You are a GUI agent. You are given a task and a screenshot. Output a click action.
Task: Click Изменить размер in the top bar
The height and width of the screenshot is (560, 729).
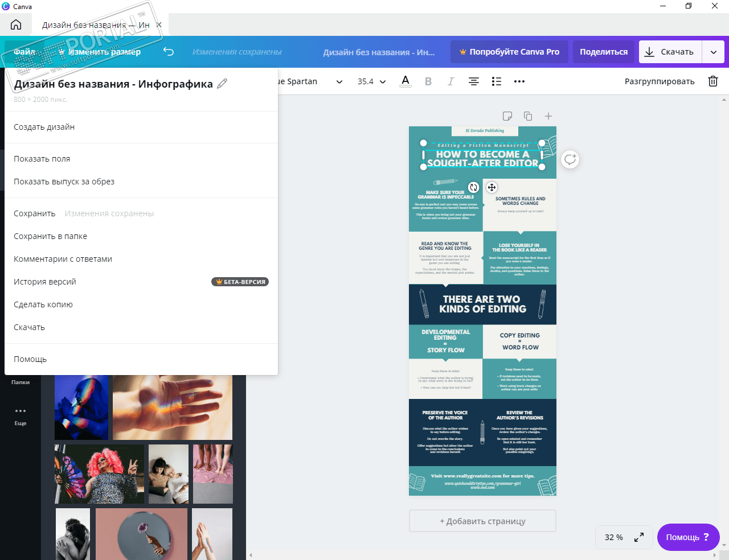tap(100, 52)
